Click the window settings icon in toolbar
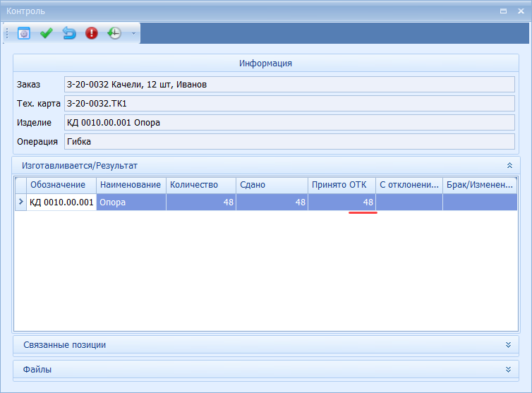Viewport: 532px width, 393px height. pos(24,33)
